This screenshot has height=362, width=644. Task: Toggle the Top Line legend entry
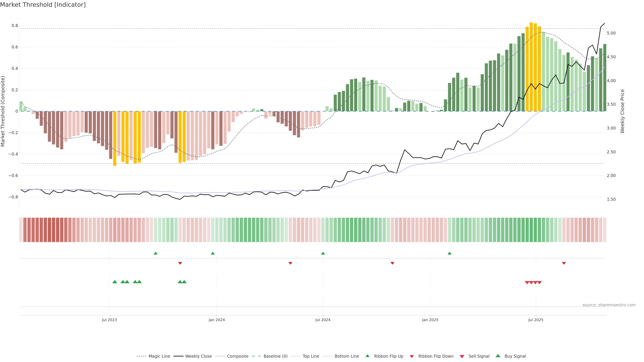[311, 356]
